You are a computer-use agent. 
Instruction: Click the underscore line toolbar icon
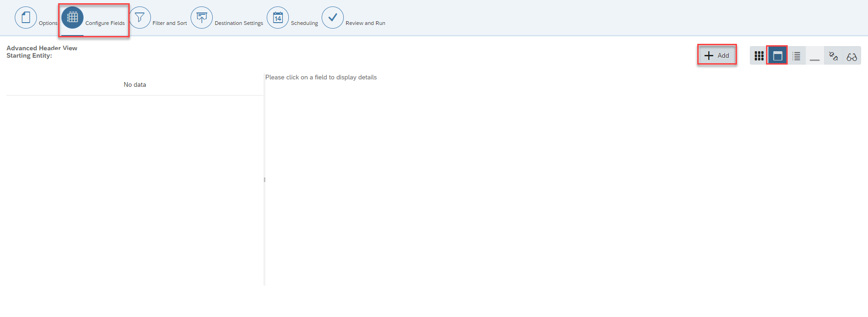[x=815, y=56]
